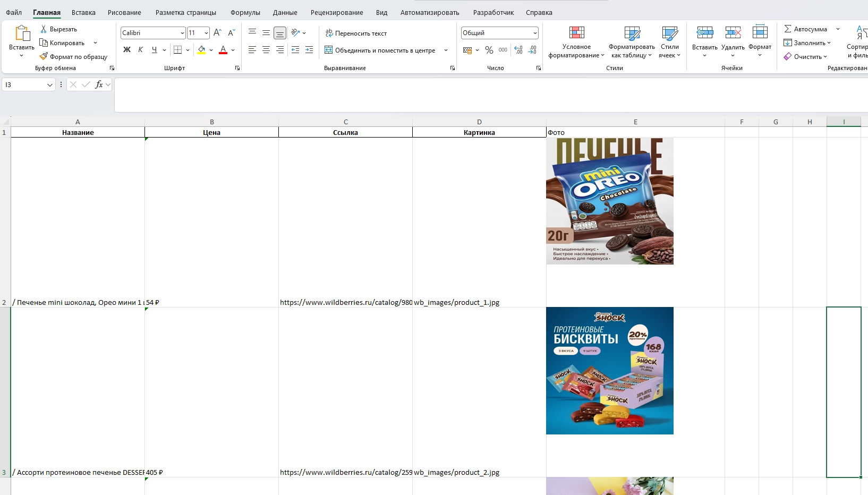Click the Insert Function fx icon
The height and width of the screenshot is (495, 868).
(99, 84)
